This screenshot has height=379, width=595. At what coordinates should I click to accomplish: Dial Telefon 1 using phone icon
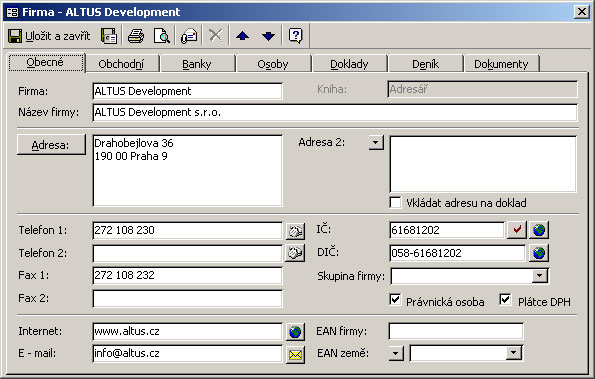click(x=295, y=231)
